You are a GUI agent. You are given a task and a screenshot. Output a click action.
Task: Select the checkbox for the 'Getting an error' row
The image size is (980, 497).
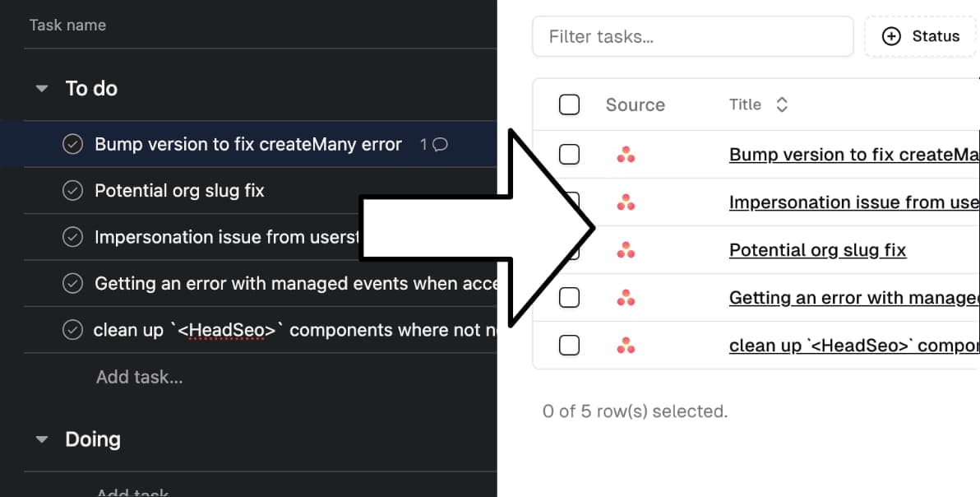pyautogui.click(x=569, y=298)
